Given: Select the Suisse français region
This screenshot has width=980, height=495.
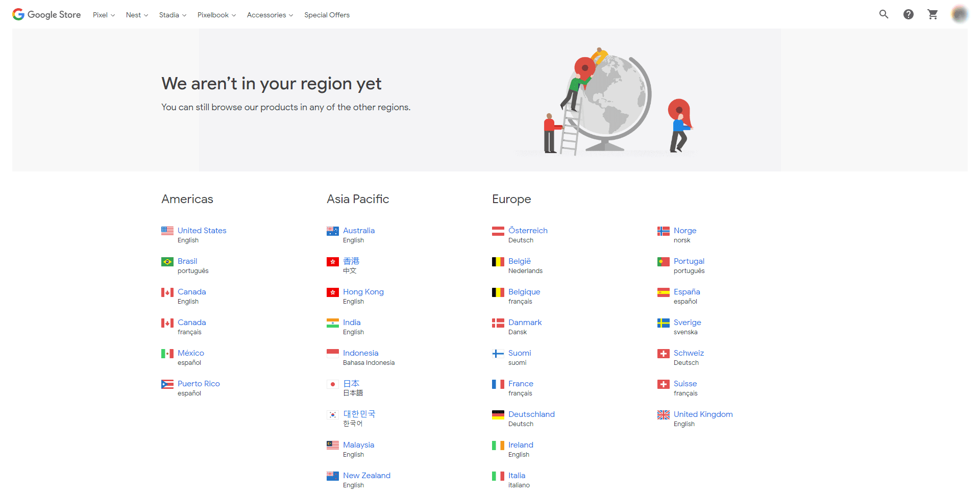Looking at the screenshot, I should (684, 384).
